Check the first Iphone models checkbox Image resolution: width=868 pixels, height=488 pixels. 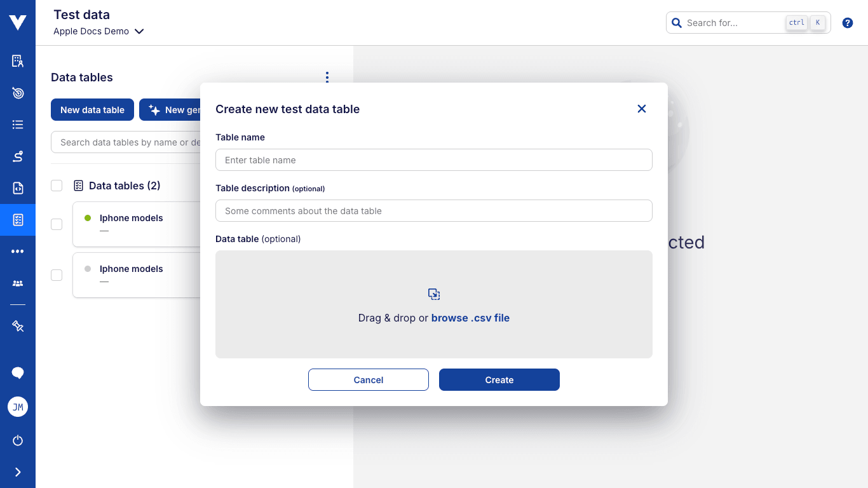57,224
